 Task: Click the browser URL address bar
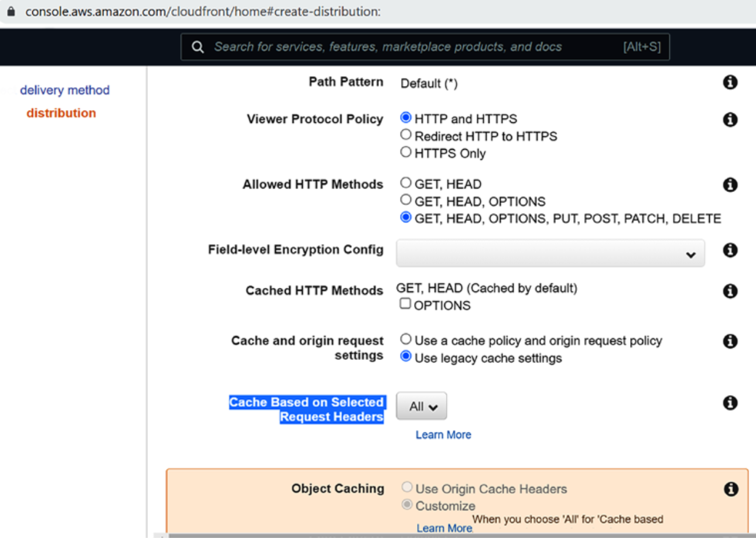coord(203,12)
